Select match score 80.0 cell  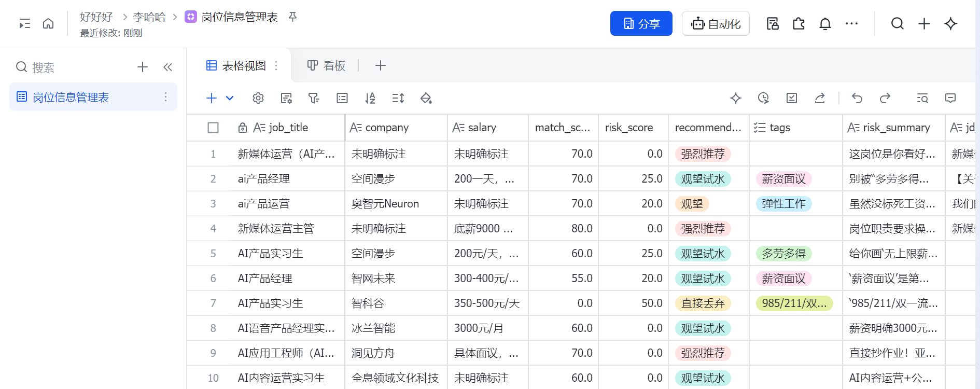[x=564, y=229]
